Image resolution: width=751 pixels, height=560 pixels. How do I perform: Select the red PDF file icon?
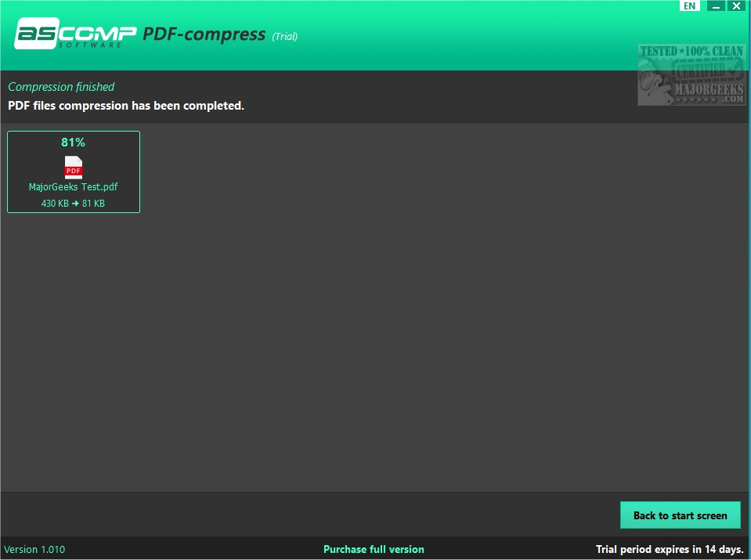click(x=74, y=167)
